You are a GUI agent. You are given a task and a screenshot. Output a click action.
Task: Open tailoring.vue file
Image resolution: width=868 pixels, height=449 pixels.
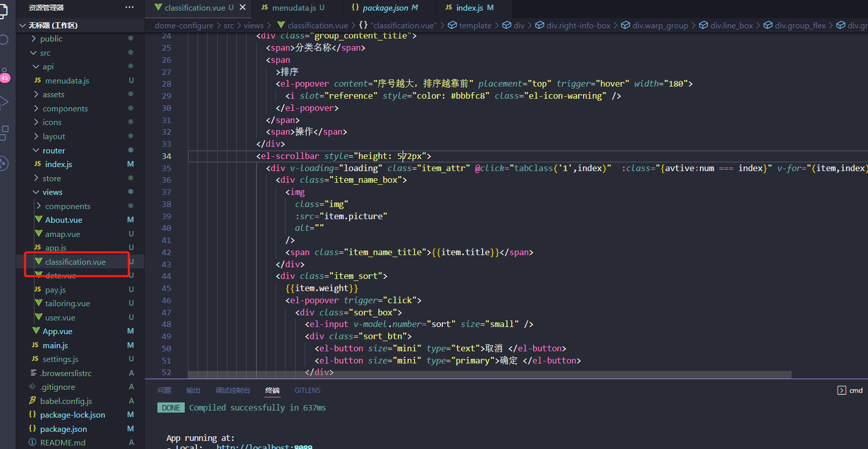(67, 303)
